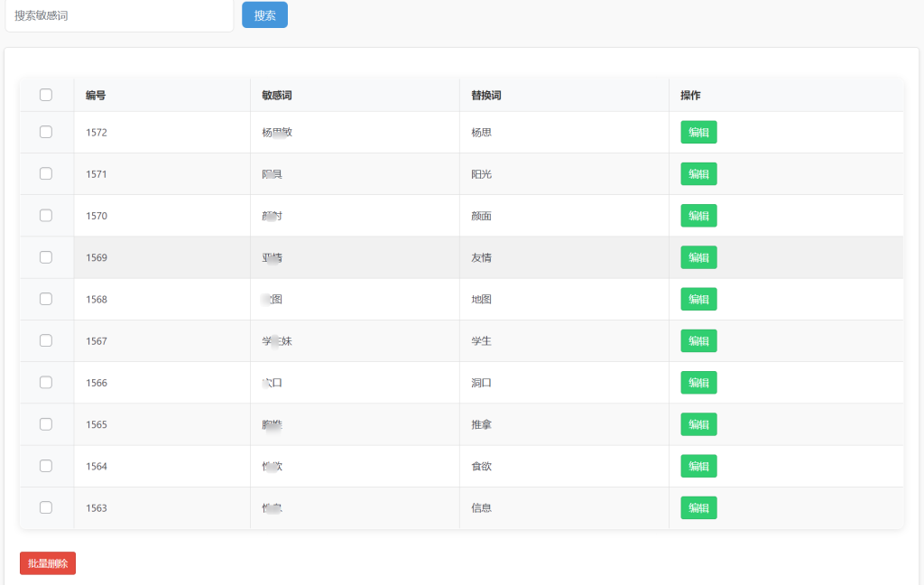The image size is (924, 585).
Task: Check the checkbox for row 1572
Action: [46, 132]
